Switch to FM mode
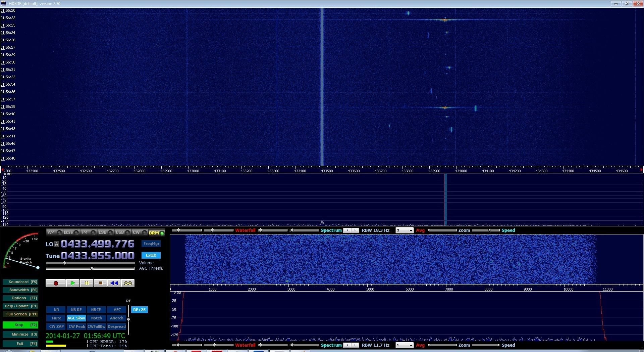The width and height of the screenshot is (644, 352). (x=88, y=232)
